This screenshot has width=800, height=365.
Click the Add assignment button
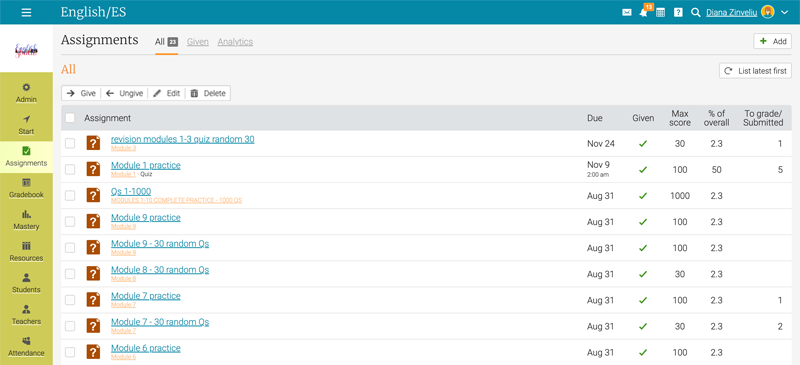click(x=772, y=41)
